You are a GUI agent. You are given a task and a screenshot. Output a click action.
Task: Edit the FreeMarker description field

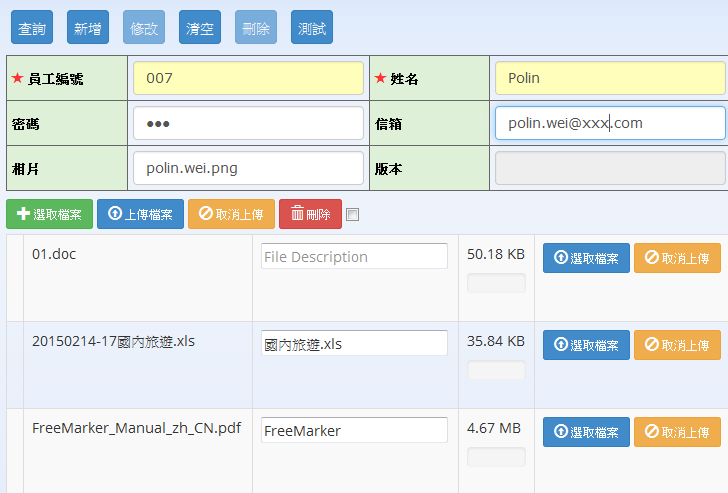[354, 430]
